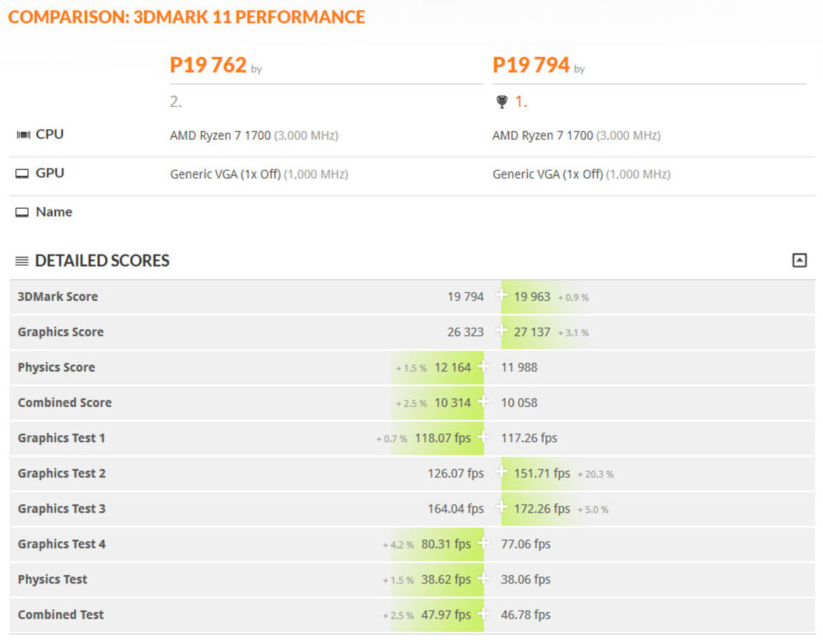Select the right AMD Ryzen 7 1700 entry
Viewport: 823px width, 644px height.
coord(542,135)
